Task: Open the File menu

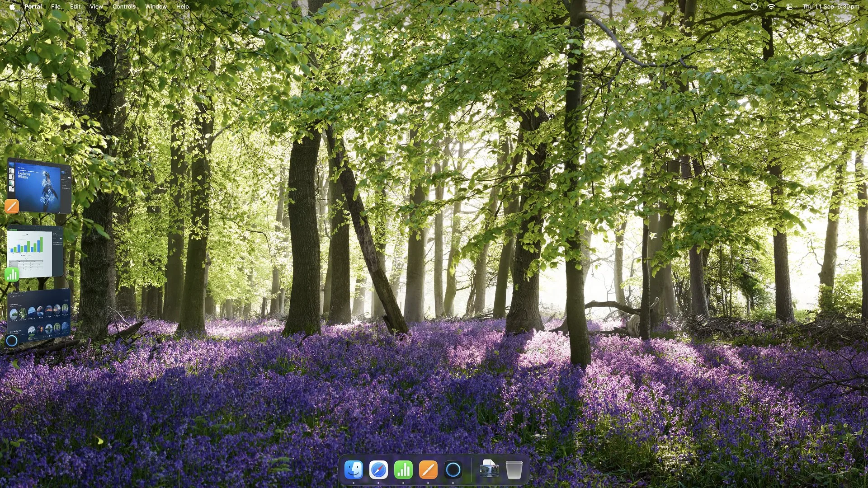Action: (56, 7)
